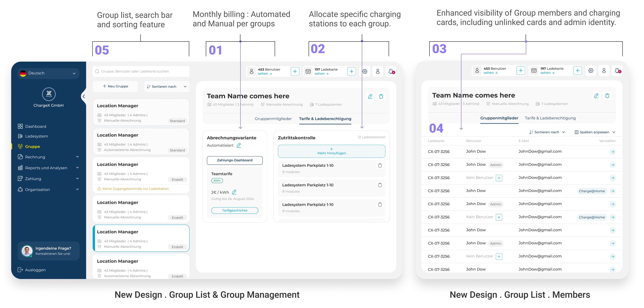Click the Tarifgeschichte button
The height and width of the screenshot is (308, 644).
point(234,211)
